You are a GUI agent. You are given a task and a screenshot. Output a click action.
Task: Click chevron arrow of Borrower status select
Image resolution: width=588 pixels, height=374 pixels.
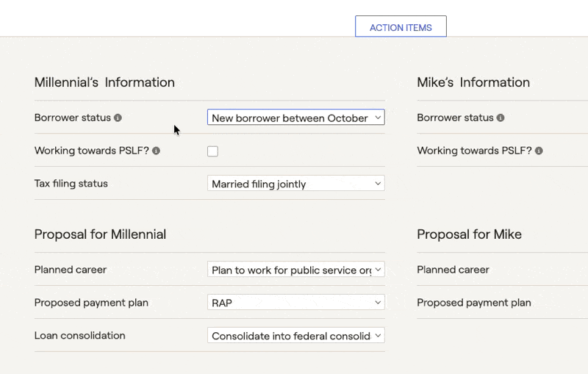378,118
